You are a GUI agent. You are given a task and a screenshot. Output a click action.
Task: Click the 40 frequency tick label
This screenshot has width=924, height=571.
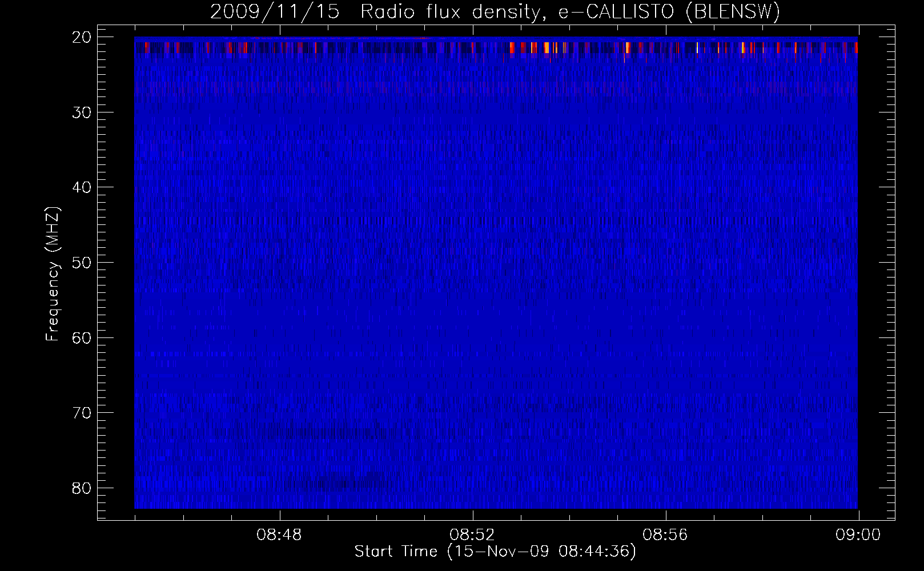click(x=82, y=187)
